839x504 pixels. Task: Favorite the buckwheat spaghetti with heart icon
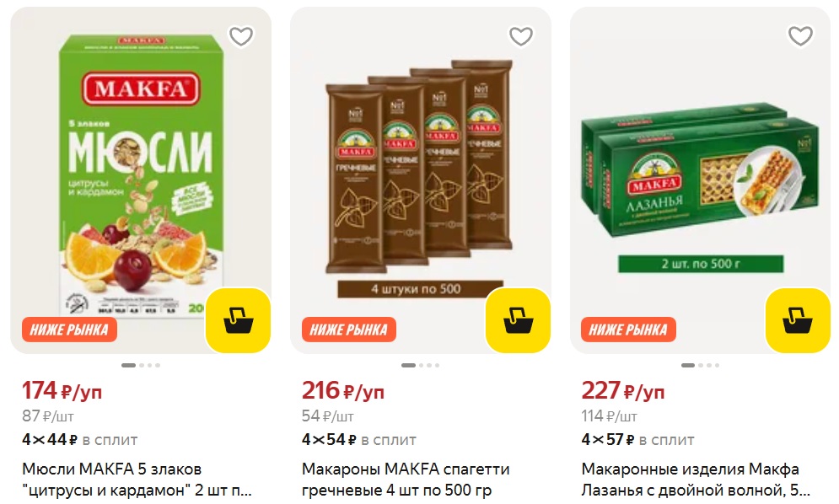pos(520,36)
